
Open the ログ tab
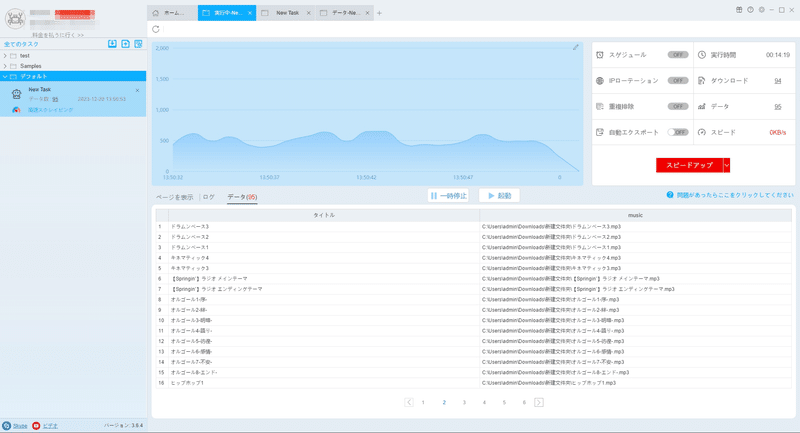tap(209, 197)
